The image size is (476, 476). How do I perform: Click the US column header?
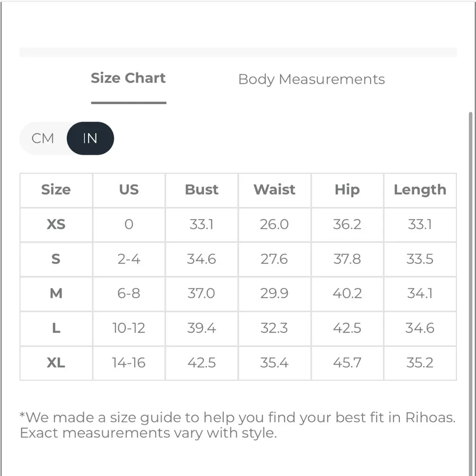pyautogui.click(x=129, y=189)
